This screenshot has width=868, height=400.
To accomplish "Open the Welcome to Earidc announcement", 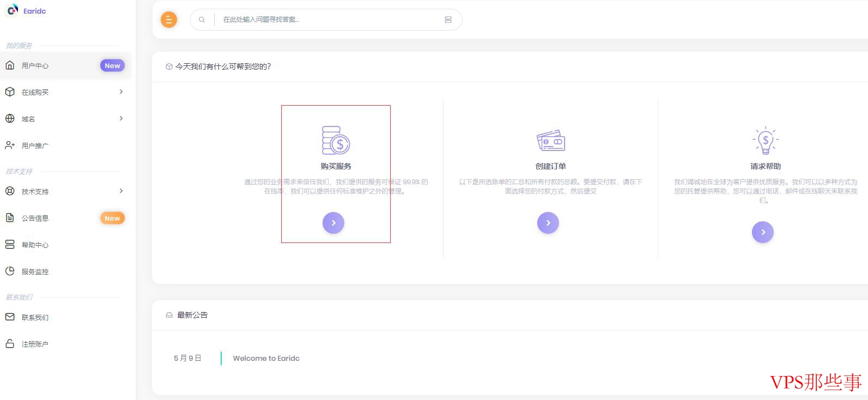I will click(266, 358).
